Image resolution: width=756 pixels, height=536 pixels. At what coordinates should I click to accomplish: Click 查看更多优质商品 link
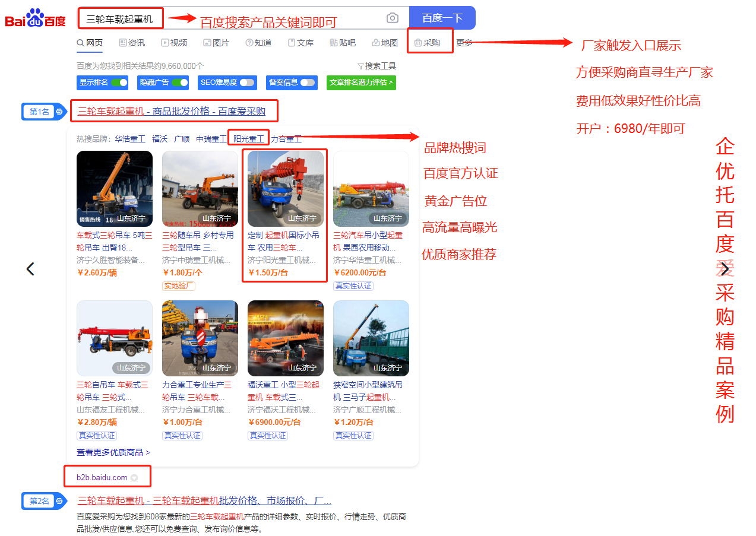click(x=113, y=452)
